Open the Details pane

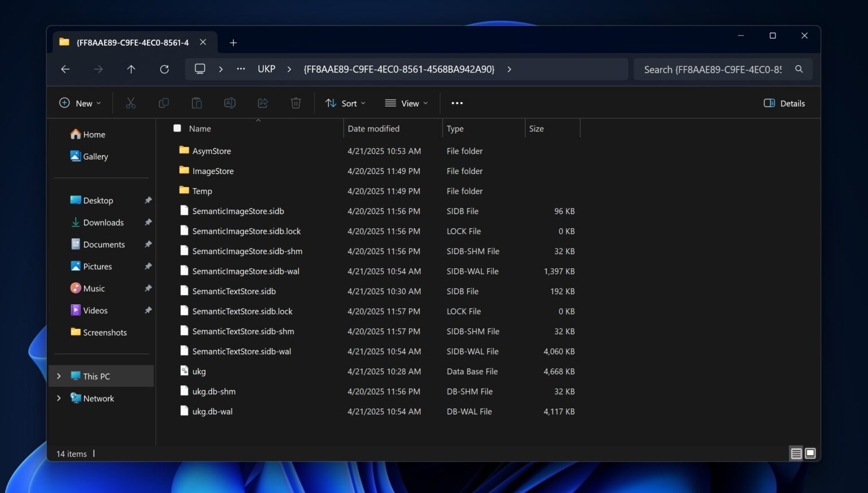[784, 103]
